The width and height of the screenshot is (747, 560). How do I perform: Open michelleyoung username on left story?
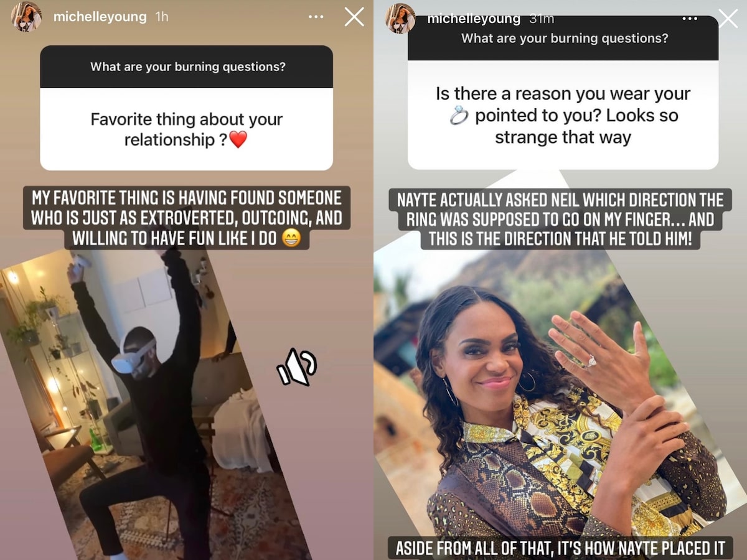point(100,17)
